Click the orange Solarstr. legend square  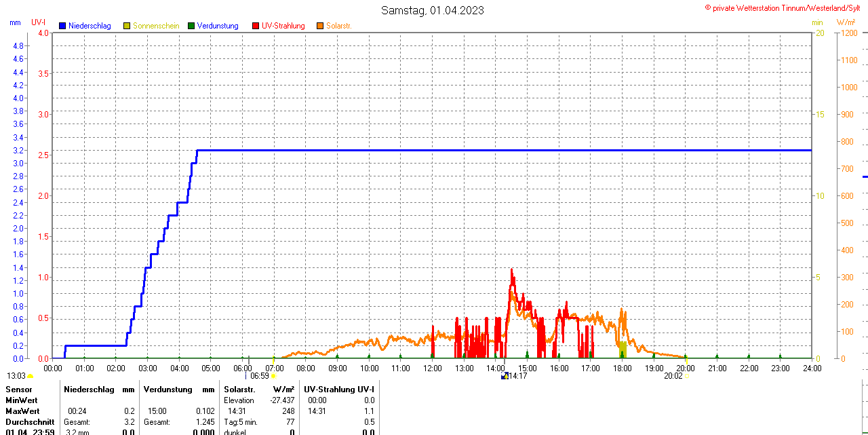tap(320, 26)
